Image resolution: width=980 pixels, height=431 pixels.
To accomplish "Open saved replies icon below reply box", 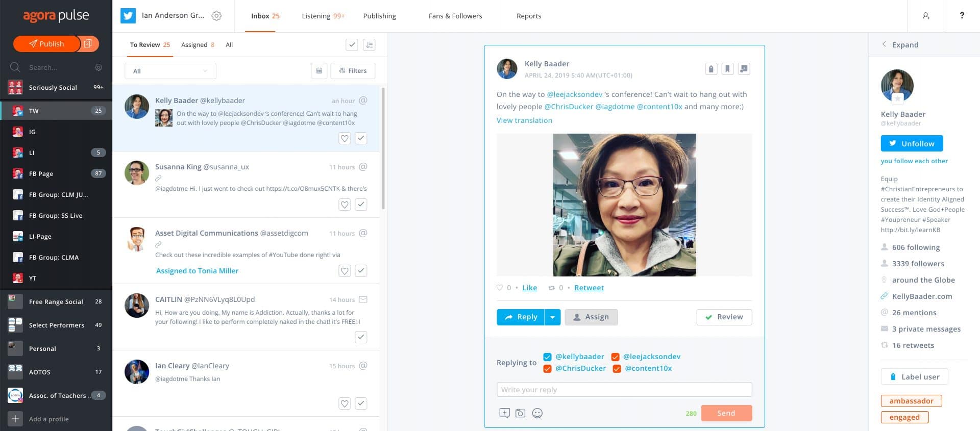I will [x=504, y=413].
